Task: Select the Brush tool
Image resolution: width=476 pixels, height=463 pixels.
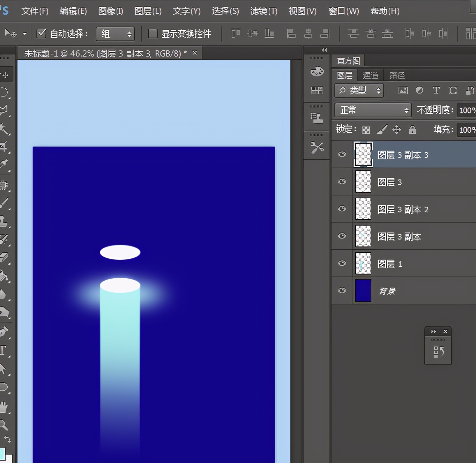Action: 4,203
